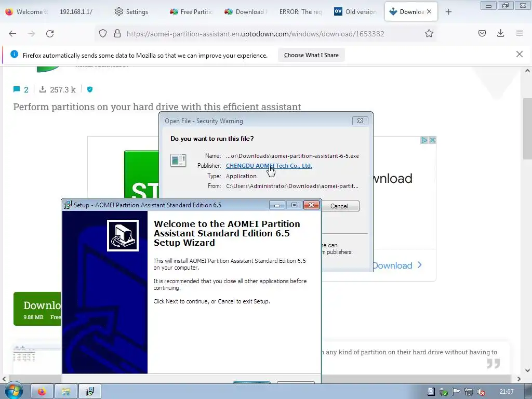Click the Download link in the ad
This screenshot has width=532, height=399.
tap(396, 265)
